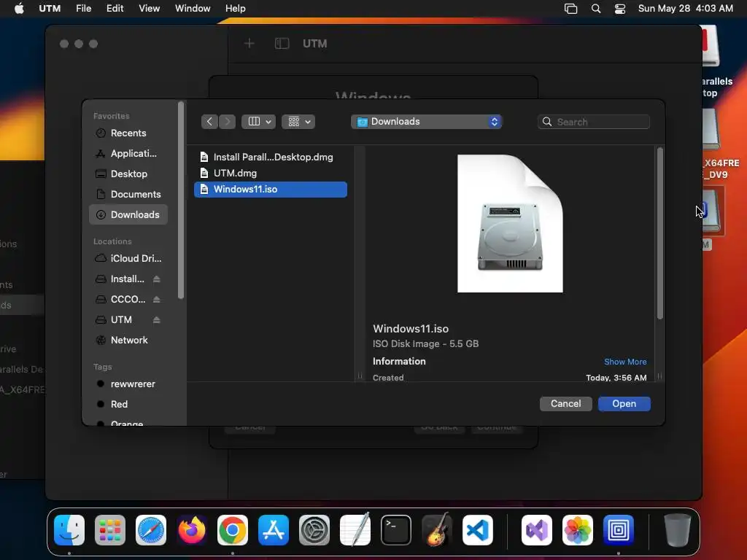Click the Open button

pos(624,404)
